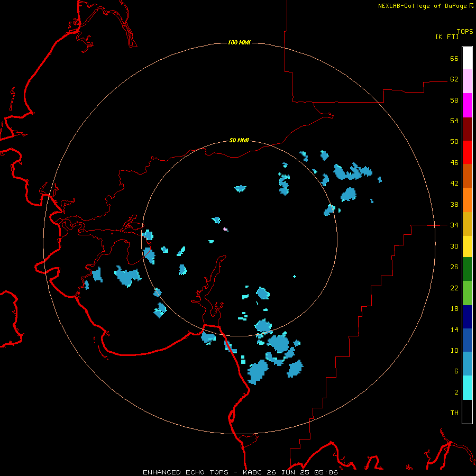The width and height of the screenshot is (476, 476).
Task: Click the "NEXLAB-College of DuPage" credit text
Action: click(x=422, y=6)
